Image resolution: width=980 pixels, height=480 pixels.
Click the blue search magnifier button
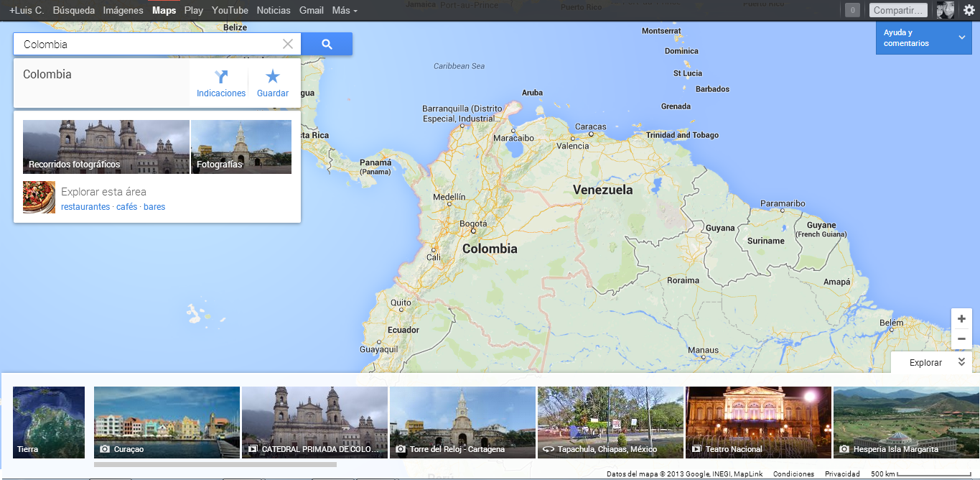click(x=327, y=44)
